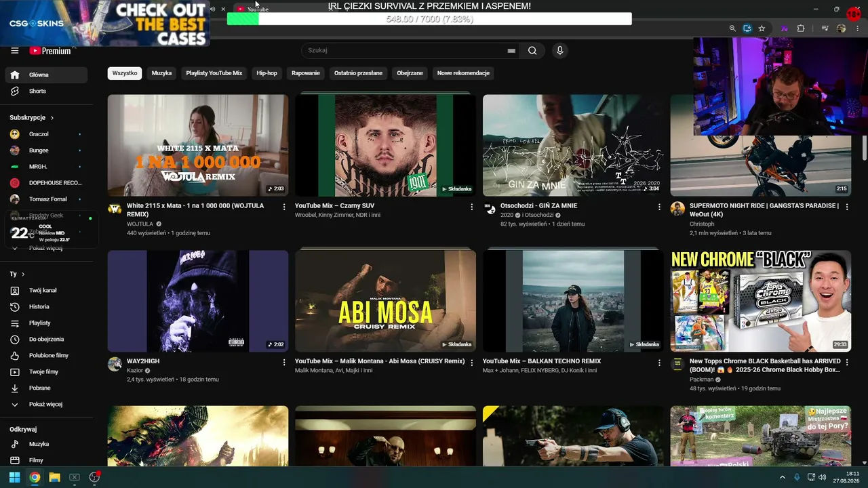Open the WOJTULA channel avatar
Screen dimensions: 868x488
(115, 209)
